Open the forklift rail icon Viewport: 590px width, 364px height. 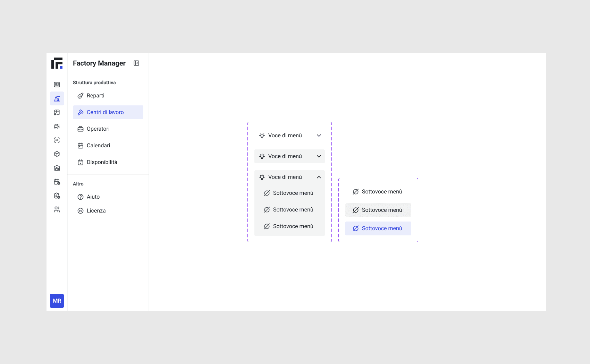pos(57,126)
